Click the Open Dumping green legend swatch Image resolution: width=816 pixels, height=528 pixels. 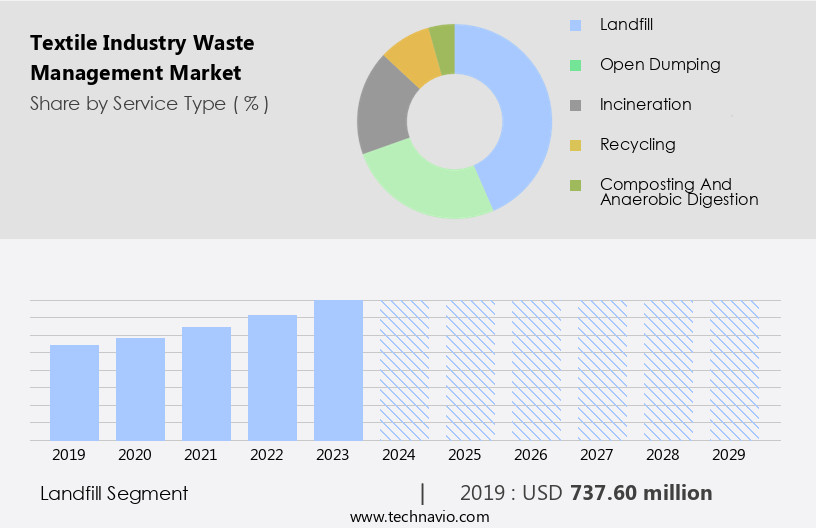(575, 65)
